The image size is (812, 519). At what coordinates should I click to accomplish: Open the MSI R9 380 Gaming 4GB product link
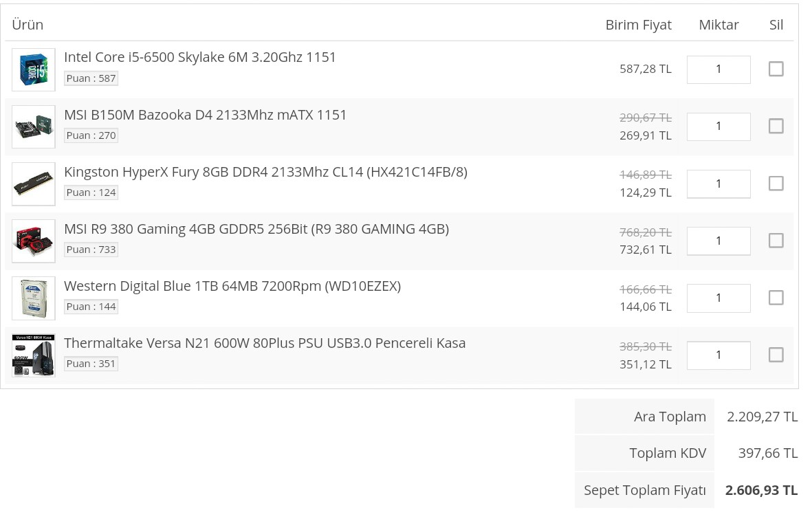tap(256, 229)
